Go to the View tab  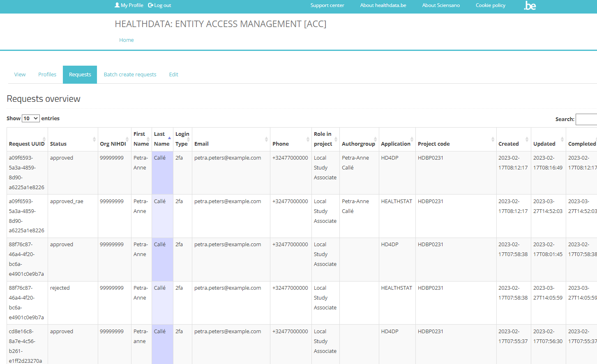20,75
